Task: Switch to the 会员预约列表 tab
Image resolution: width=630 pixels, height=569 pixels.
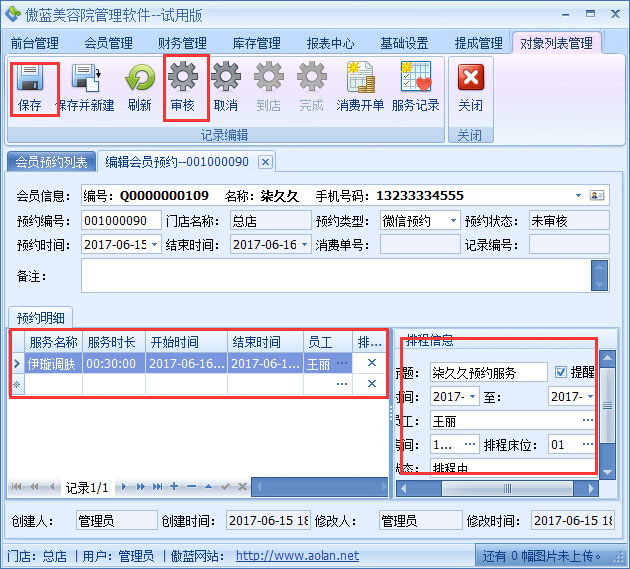Action: [51, 162]
